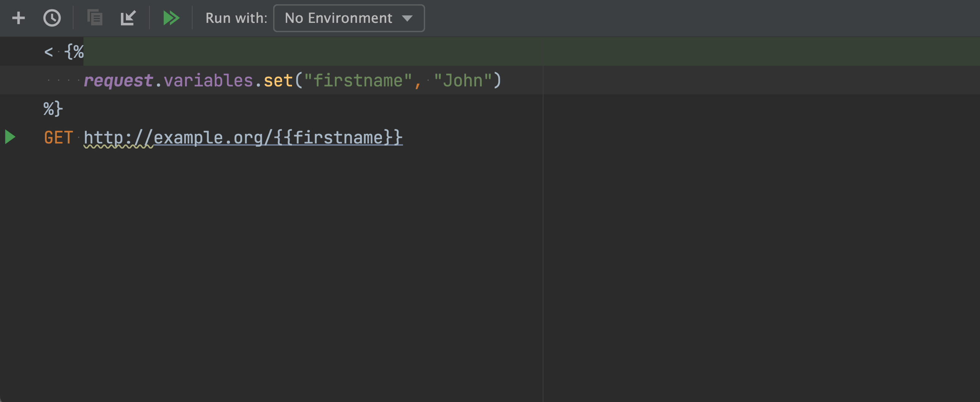Screen dimensions: 980x402
Task: Expand the environment chooser combo box
Action: pos(348,18)
